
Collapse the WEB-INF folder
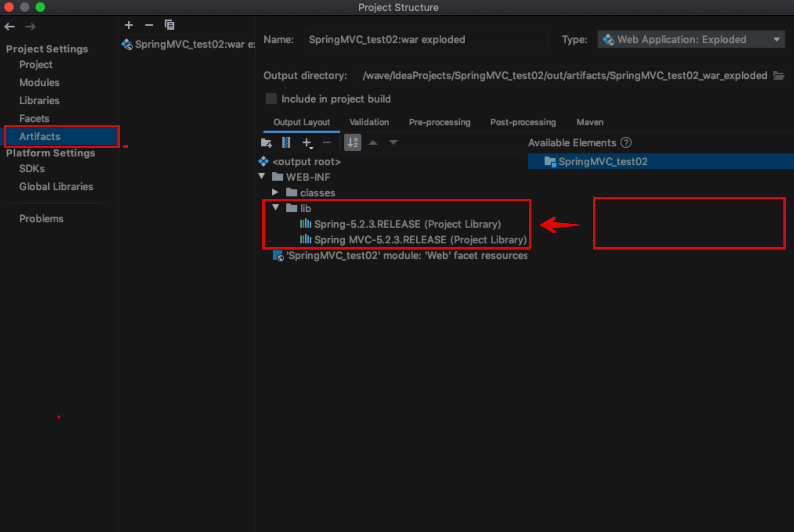tap(262, 176)
